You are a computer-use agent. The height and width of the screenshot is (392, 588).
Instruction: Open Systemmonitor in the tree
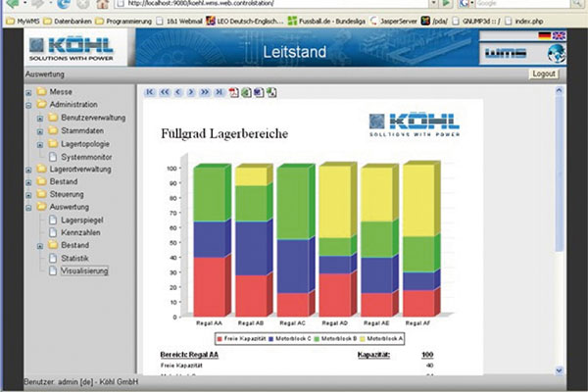(86, 156)
